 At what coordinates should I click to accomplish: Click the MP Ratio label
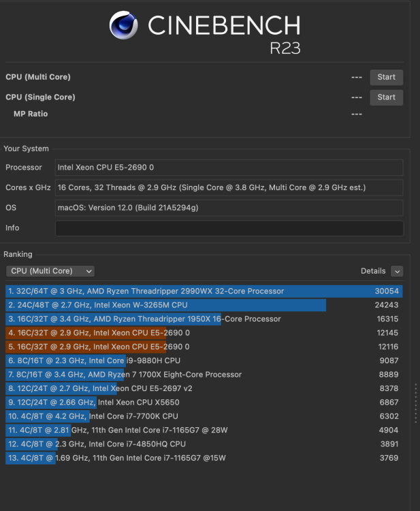coord(31,114)
